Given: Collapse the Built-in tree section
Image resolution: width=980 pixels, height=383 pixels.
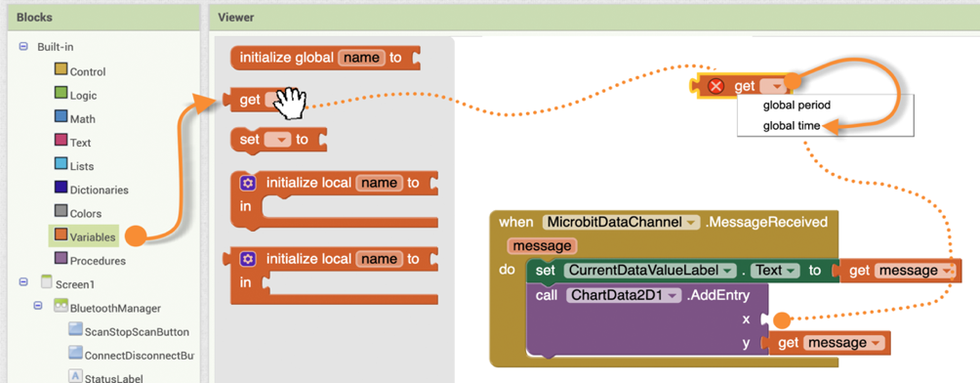Looking at the screenshot, I should click(23, 46).
